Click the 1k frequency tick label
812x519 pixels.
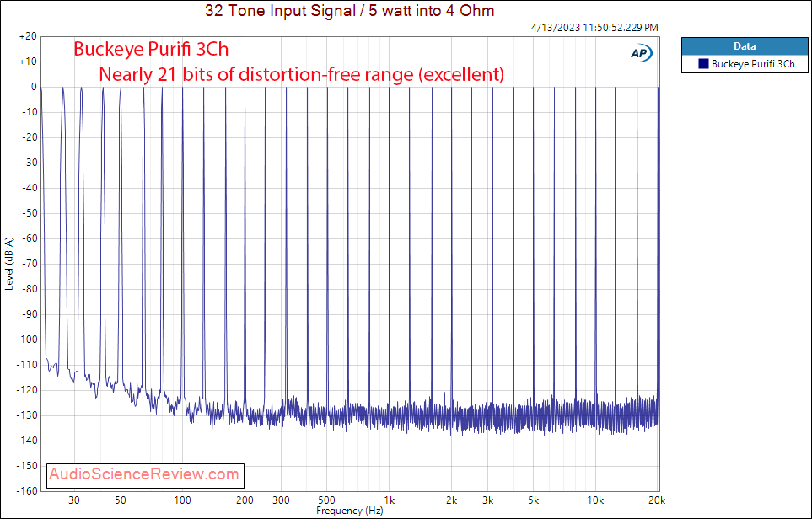pyautogui.click(x=389, y=500)
